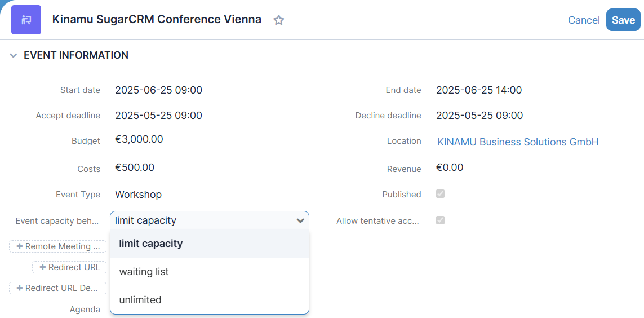Edit the Start date field value
Screen dimensions: 644x318
click(x=158, y=90)
